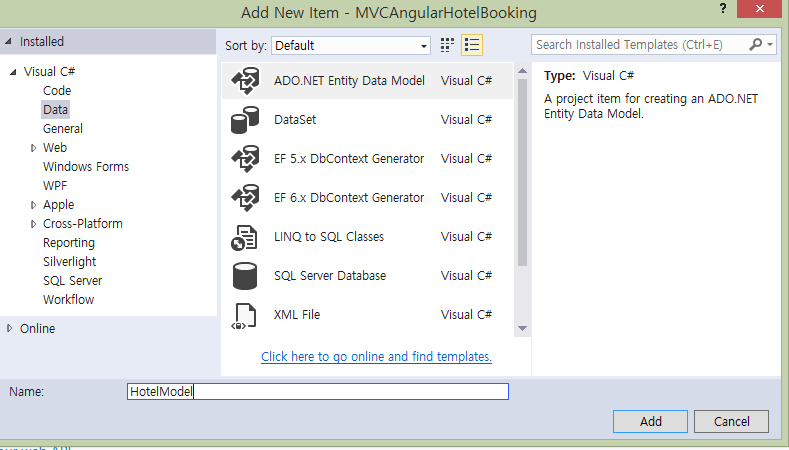Choose the EF 5.x DbContext Generator icon
789x450 pixels.
coord(245,159)
